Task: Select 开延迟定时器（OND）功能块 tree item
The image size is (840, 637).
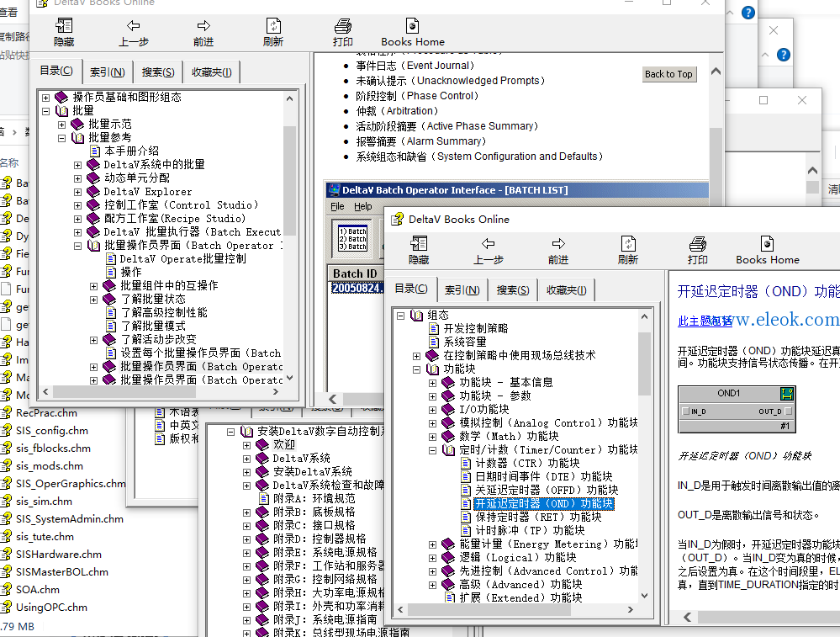Action: coord(544,503)
